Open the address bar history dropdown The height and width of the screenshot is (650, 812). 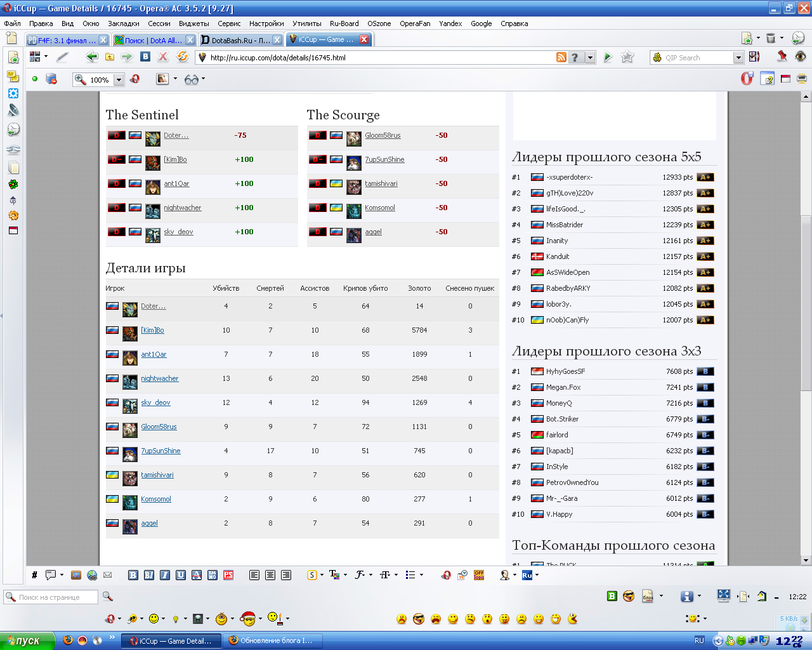(590, 58)
